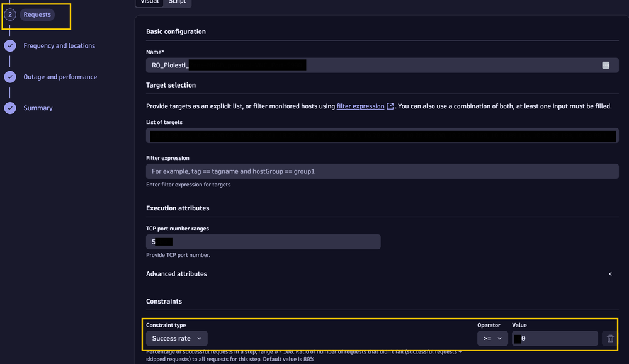Click the constraint Value input field
The image size is (629, 364).
click(555, 338)
